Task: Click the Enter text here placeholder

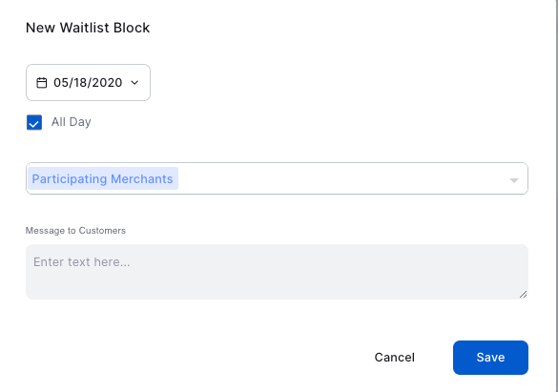Action: click(x=81, y=262)
